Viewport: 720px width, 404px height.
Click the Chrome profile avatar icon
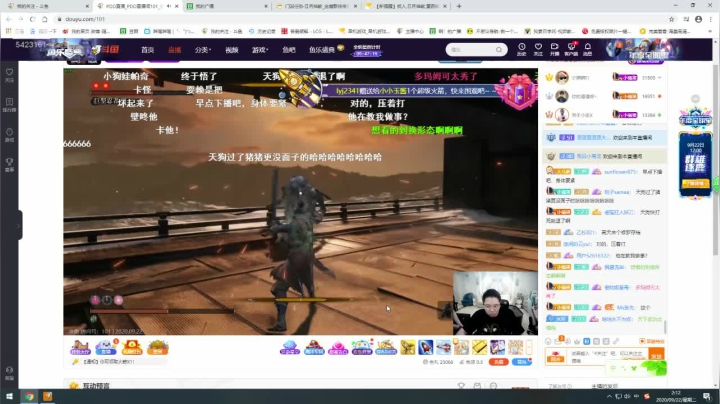coord(698,19)
